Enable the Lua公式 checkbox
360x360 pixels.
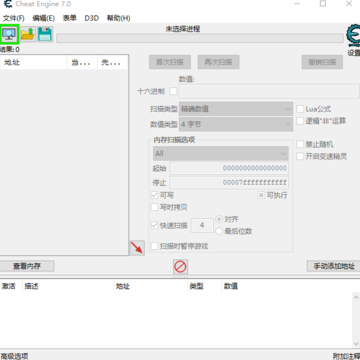click(x=300, y=109)
